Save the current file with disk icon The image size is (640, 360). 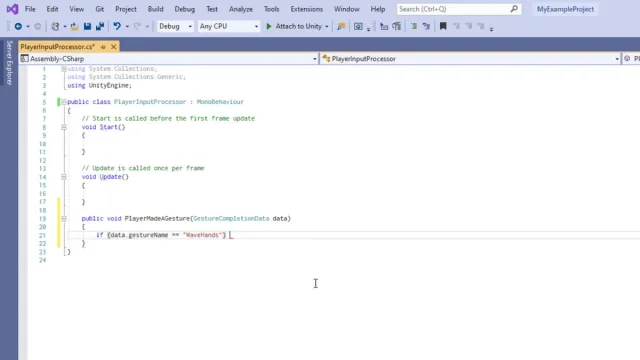point(87,27)
